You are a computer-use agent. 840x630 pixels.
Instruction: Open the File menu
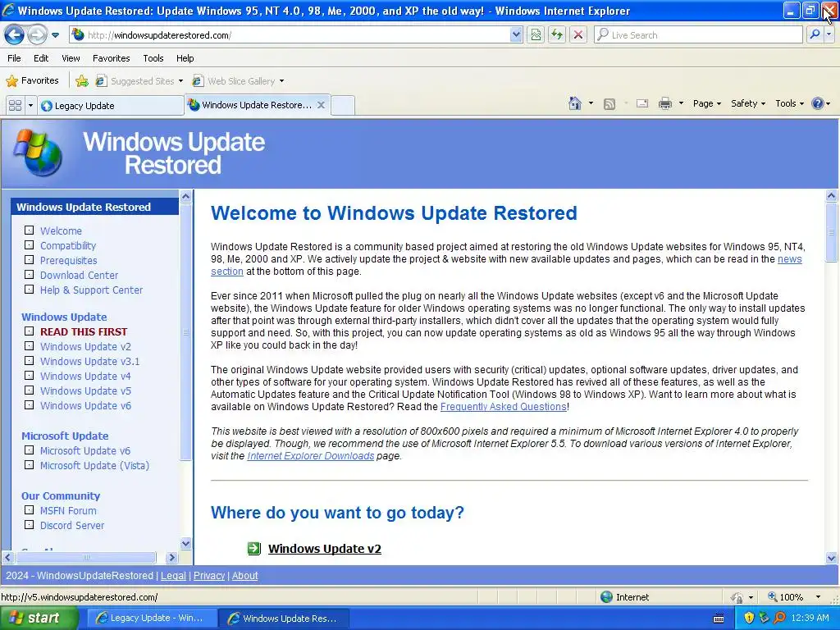point(15,58)
